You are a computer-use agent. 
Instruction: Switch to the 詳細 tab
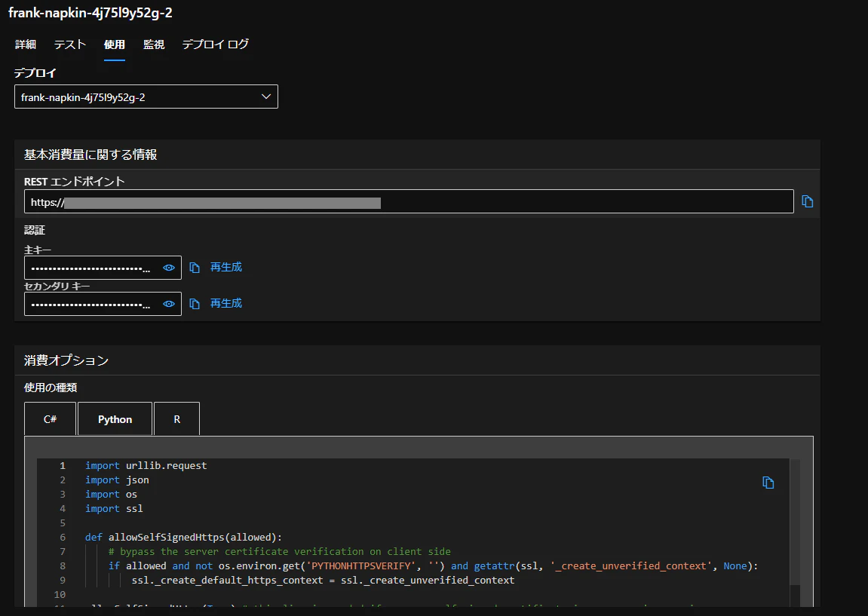pos(26,44)
